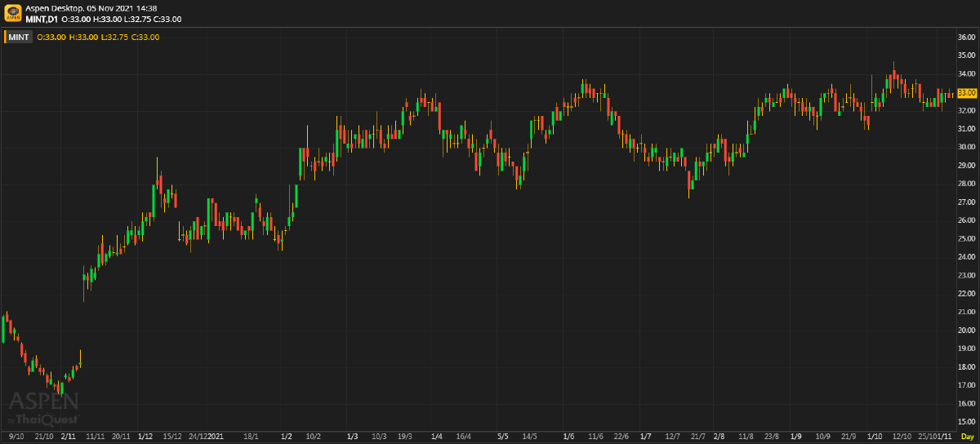The image size is (980, 444).
Task: Click the 18.00 price axis label
Action: point(967,366)
